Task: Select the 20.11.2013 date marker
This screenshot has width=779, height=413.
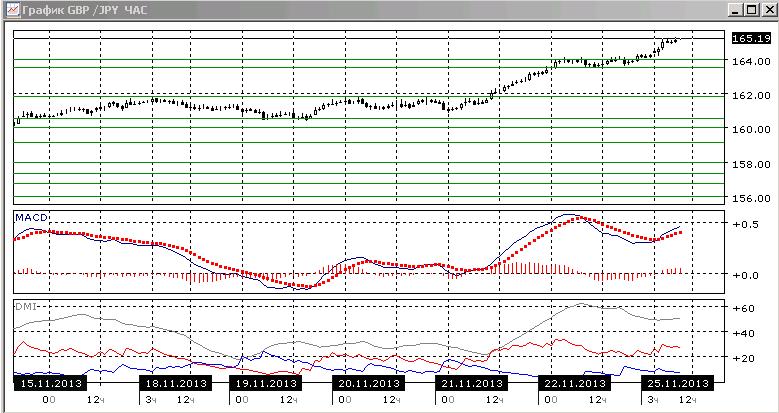Action: coord(368,384)
